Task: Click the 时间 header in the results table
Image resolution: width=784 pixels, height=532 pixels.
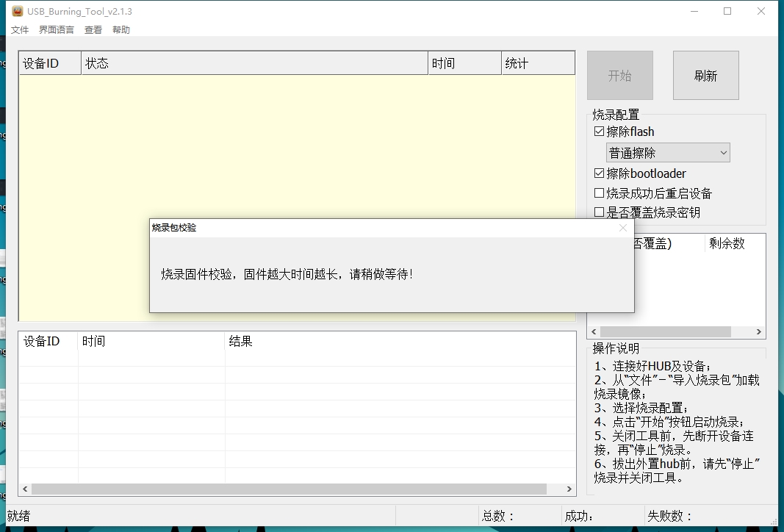Action: (151, 342)
